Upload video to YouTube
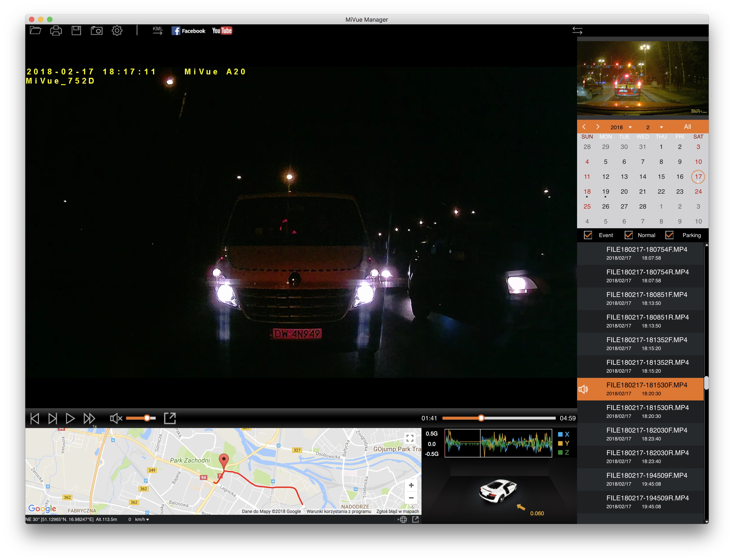Image resolution: width=734 pixels, height=560 pixels. (222, 31)
